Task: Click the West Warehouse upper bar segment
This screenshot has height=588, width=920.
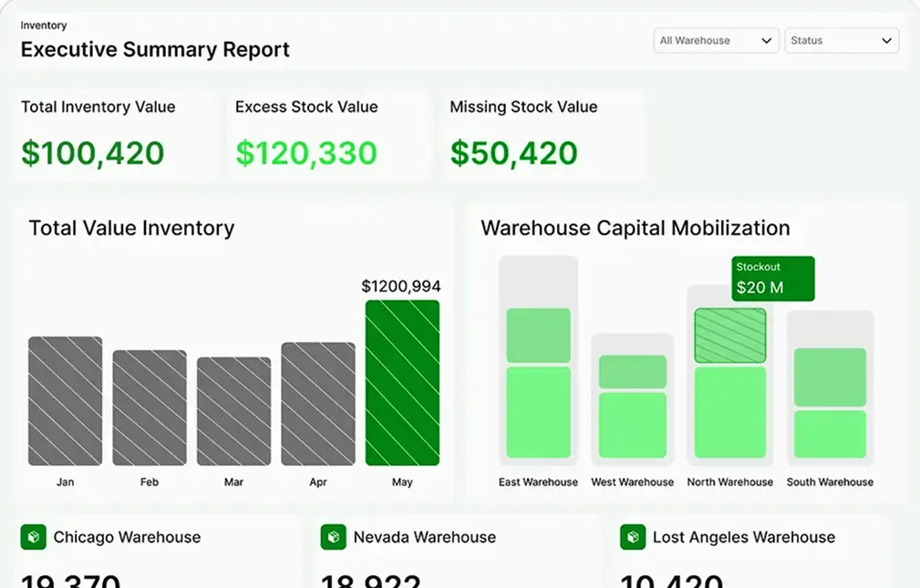Action: point(632,372)
